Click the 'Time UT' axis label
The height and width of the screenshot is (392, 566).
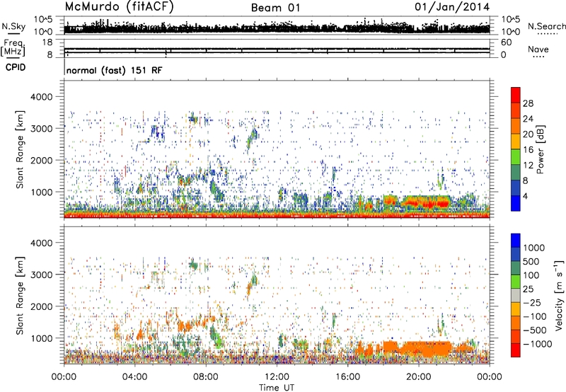click(277, 387)
